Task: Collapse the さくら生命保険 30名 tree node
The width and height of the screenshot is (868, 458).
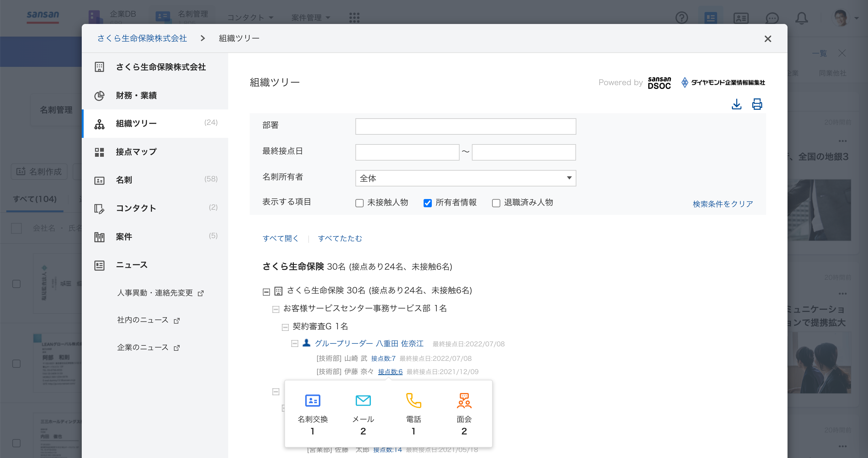Action: click(x=266, y=291)
